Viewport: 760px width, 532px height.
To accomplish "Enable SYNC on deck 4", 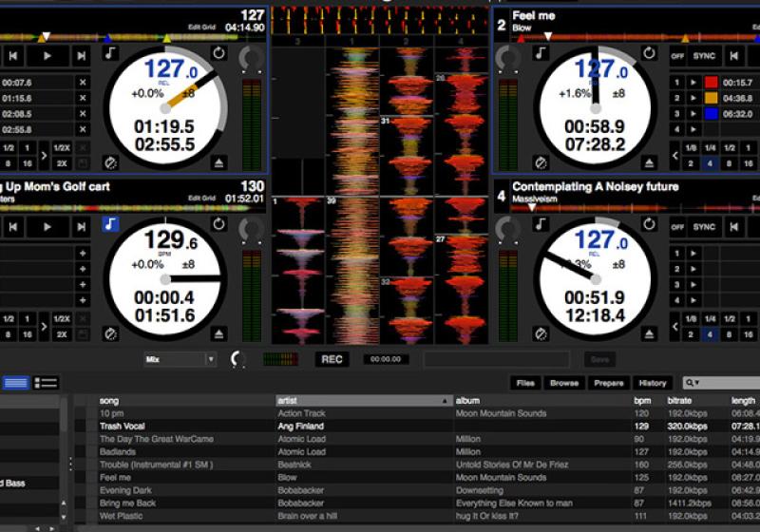I will click(x=704, y=227).
